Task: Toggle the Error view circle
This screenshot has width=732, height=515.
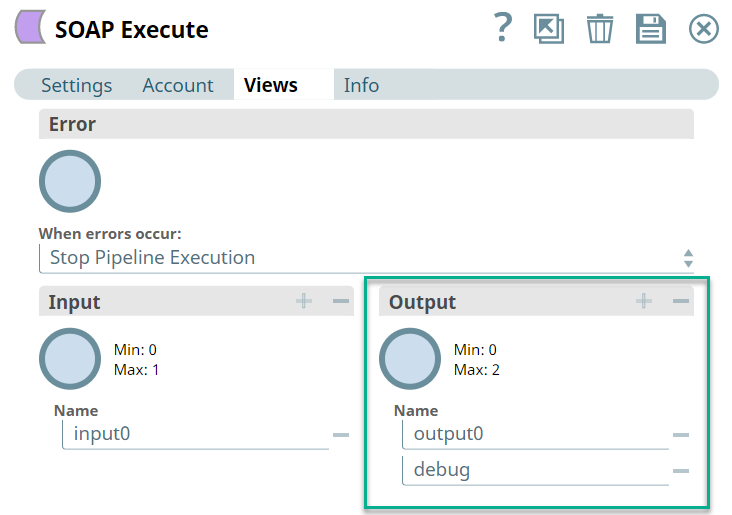Action: tap(70, 181)
